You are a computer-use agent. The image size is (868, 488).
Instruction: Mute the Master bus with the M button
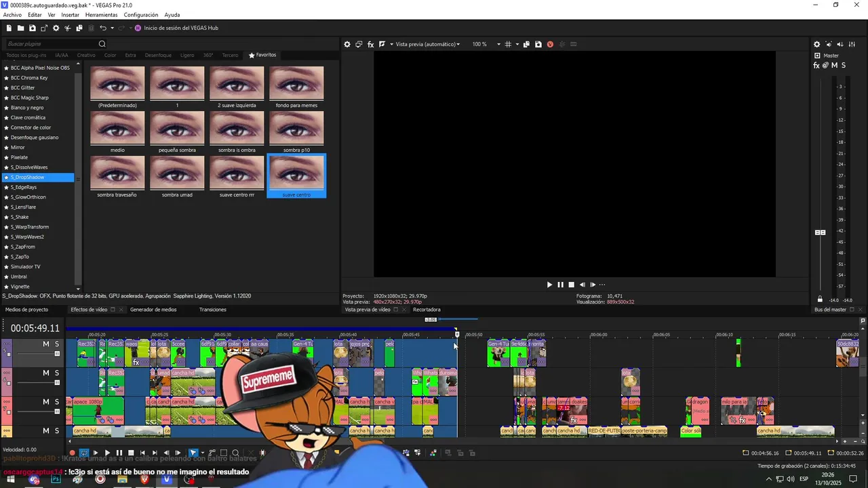(x=835, y=65)
